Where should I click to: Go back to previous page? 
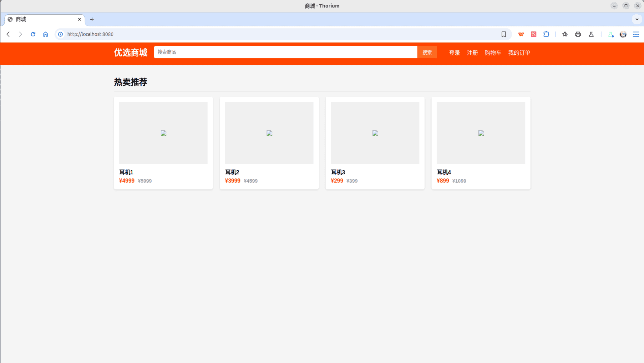pos(8,34)
